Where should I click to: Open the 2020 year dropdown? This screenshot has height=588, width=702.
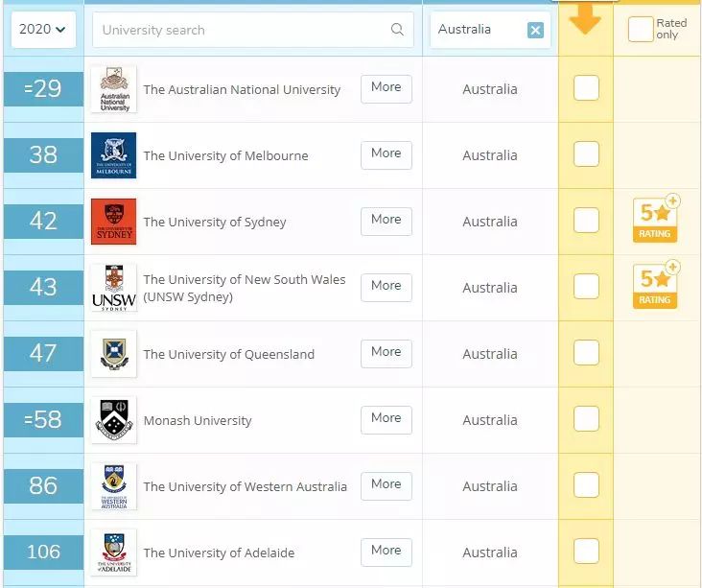pos(43,30)
